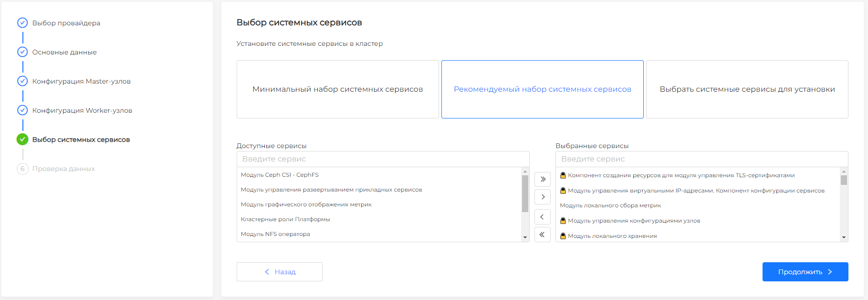The width and height of the screenshot is (868, 300).
Task: Open 'Конфигурация Worker-узлов' step
Action: 82,110
